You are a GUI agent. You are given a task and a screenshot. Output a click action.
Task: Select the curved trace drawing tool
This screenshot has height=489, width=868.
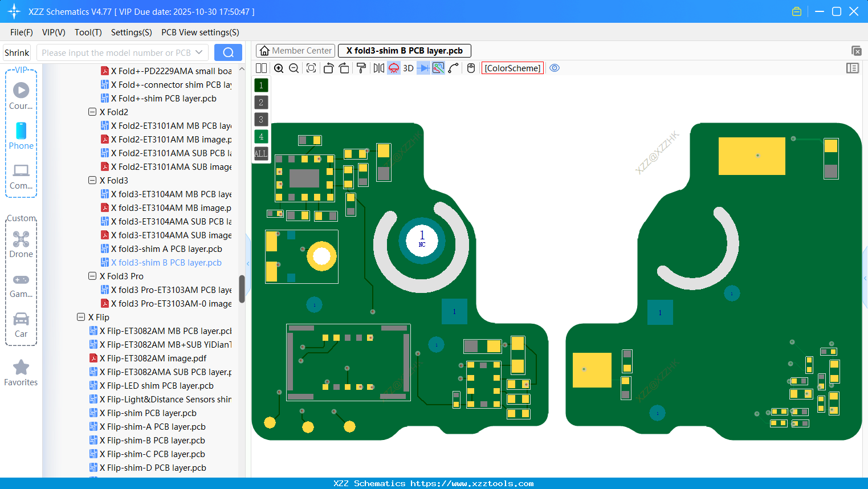point(453,68)
